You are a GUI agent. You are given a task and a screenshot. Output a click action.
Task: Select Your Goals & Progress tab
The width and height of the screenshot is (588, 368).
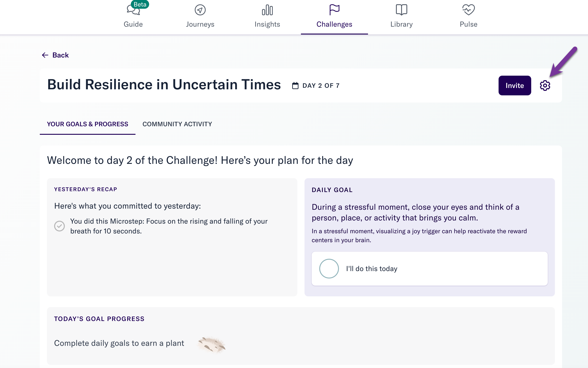(x=87, y=124)
